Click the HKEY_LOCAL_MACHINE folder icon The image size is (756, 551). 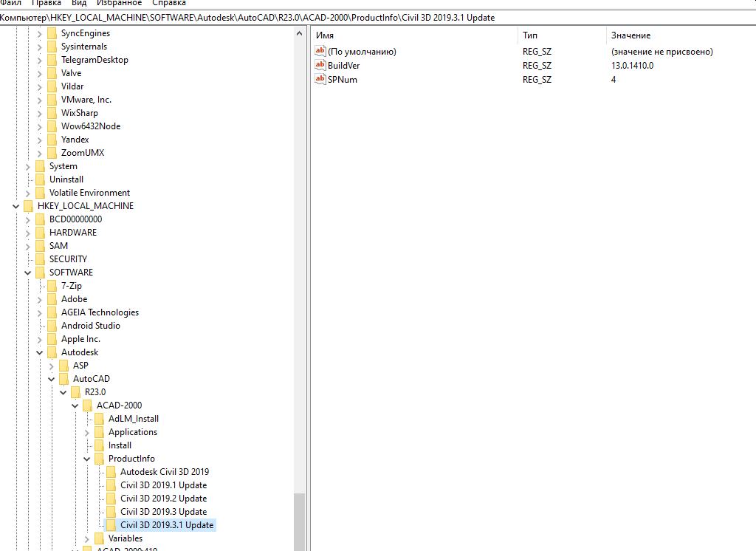click(29, 206)
